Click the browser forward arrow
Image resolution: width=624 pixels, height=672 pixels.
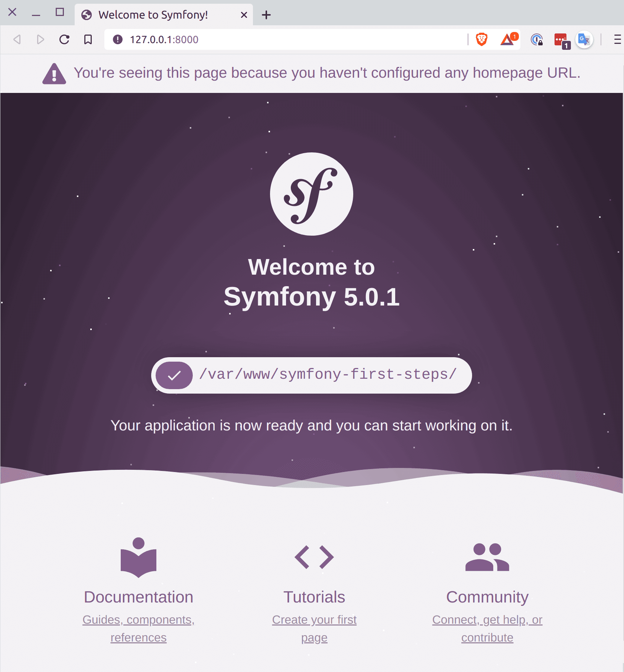pyautogui.click(x=40, y=39)
